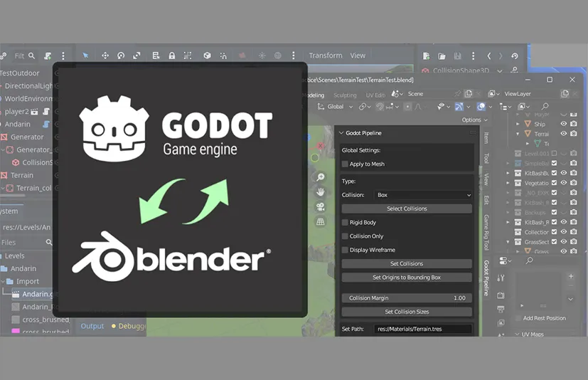Attach a script via Godot scene dock icon

[48, 56]
